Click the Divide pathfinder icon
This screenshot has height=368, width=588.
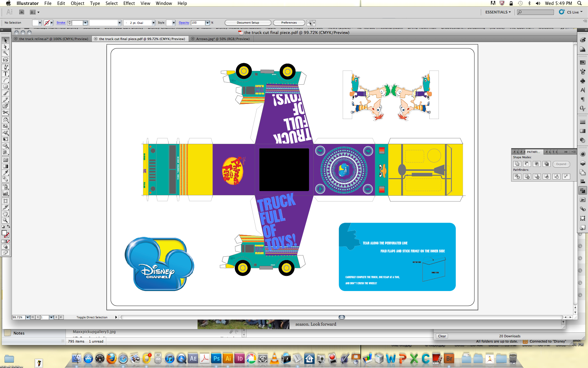click(x=517, y=177)
